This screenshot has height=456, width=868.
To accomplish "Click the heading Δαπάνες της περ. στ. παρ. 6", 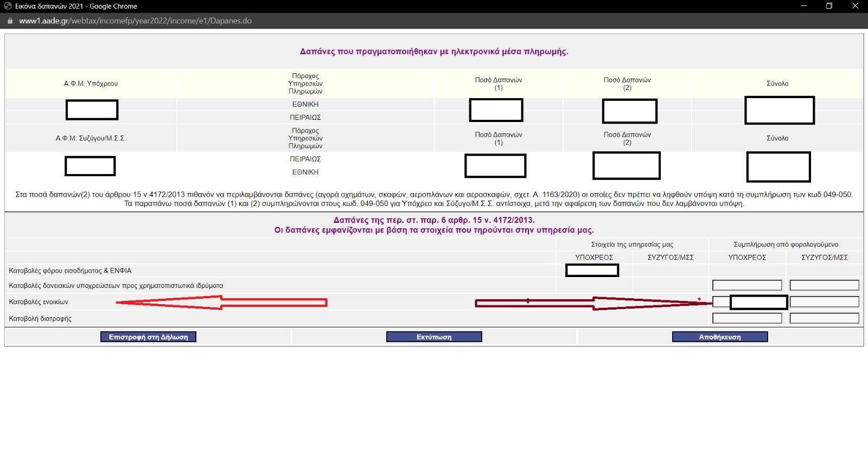I will (x=434, y=220).
